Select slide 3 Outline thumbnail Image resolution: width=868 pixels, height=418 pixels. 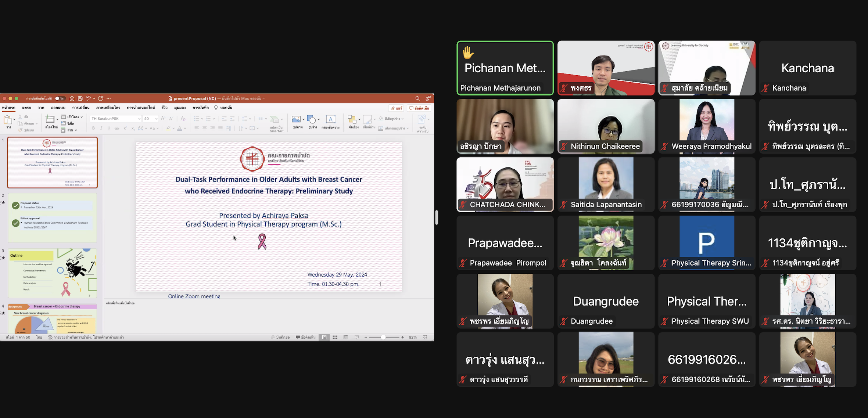(53, 273)
